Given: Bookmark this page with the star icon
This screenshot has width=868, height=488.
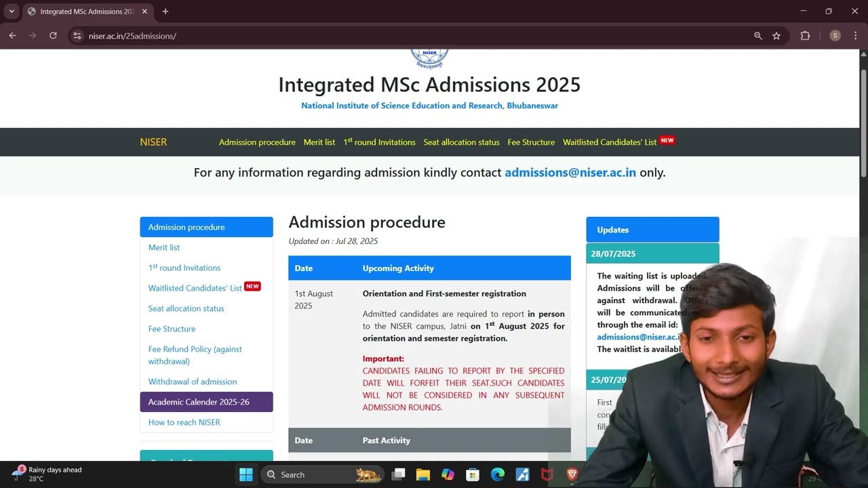Looking at the screenshot, I should point(776,36).
